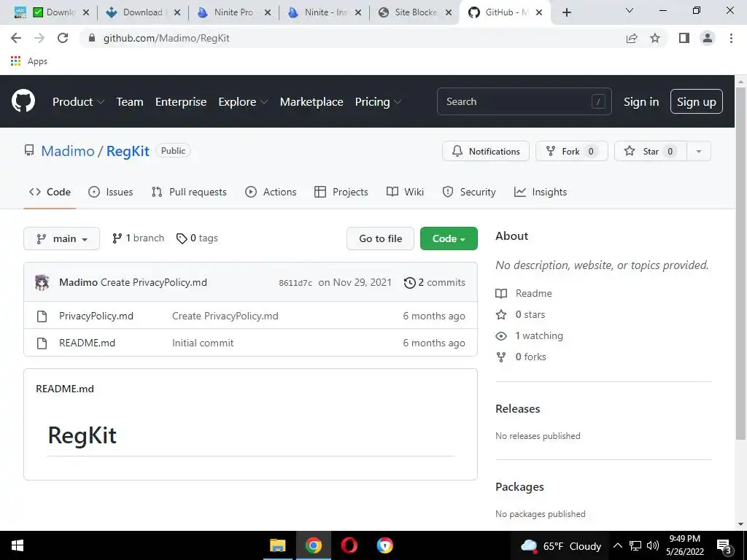This screenshot has width=747, height=560.
Task: Open the tab search chevron in Chrome
Action: [630, 10]
